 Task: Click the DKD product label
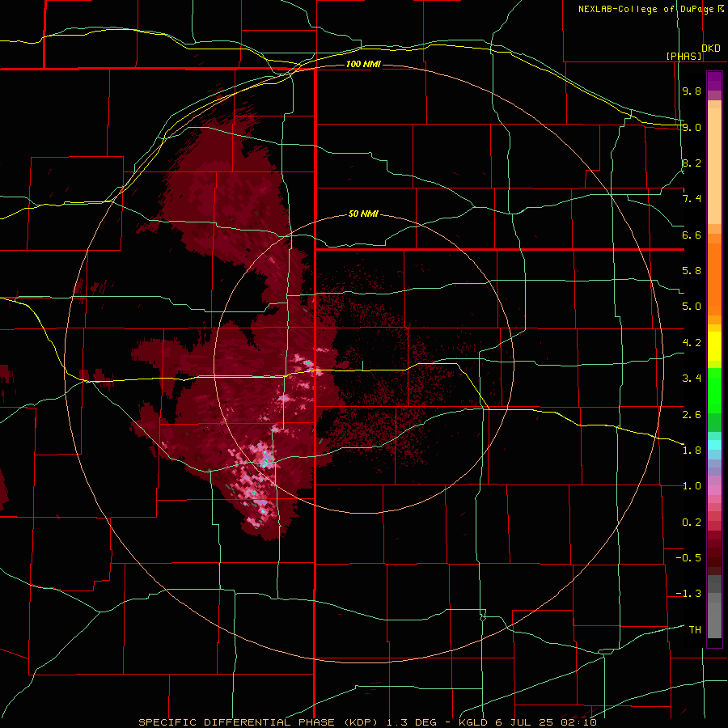tap(711, 49)
